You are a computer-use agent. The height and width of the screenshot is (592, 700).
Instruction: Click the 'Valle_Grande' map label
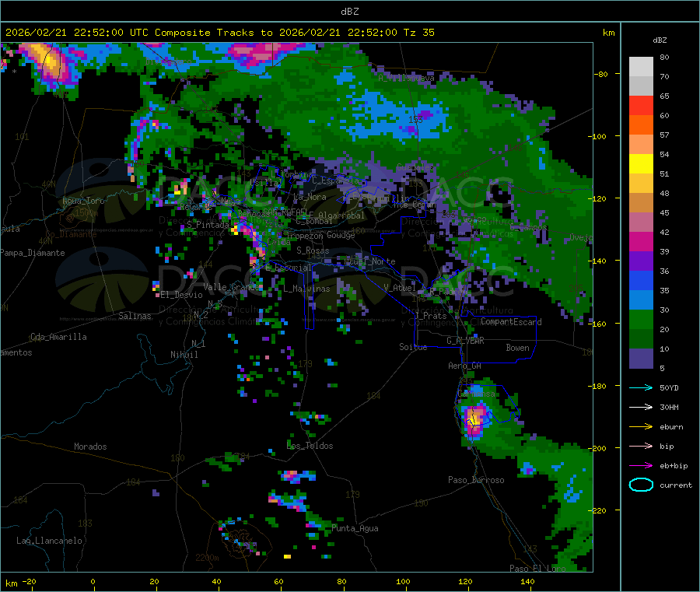coord(231,287)
